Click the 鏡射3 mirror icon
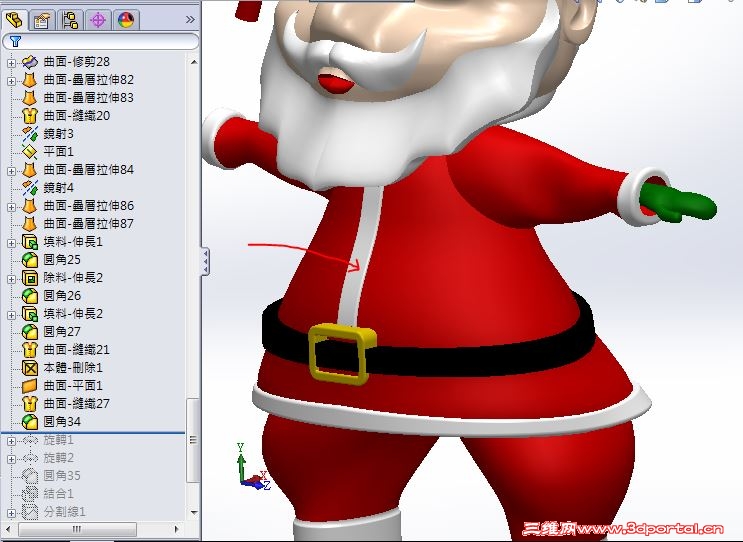Viewport: 743px width, 542px height. (30, 134)
